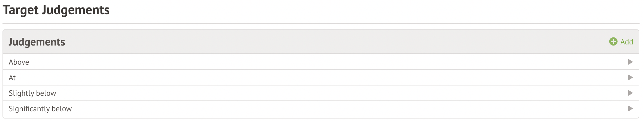Click the triangle icon in Slightly below row

coord(630,93)
